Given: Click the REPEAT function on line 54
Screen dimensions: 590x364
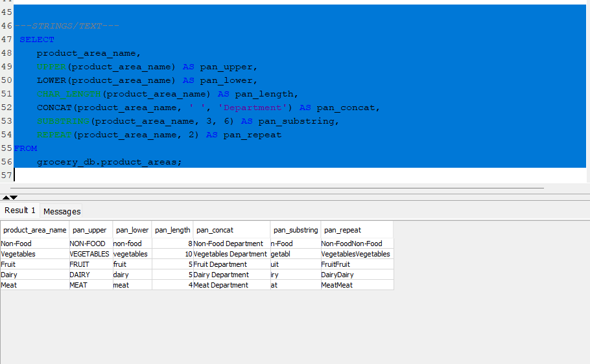Looking at the screenshot, I should [x=54, y=135].
